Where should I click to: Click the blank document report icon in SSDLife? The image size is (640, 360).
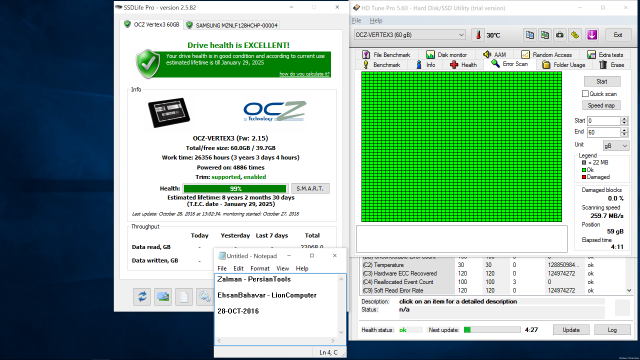click(x=184, y=297)
